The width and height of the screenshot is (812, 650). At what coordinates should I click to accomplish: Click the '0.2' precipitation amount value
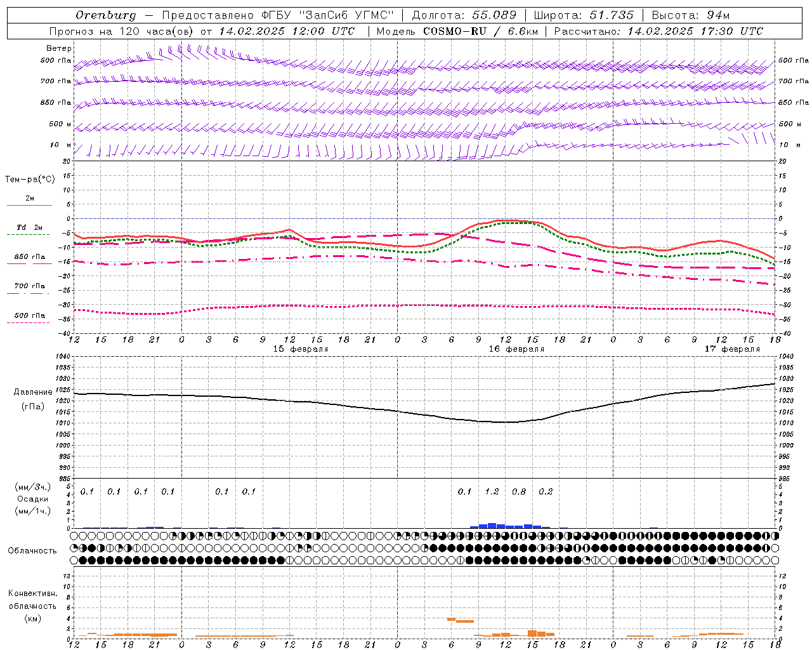click(x=546, y=491)
